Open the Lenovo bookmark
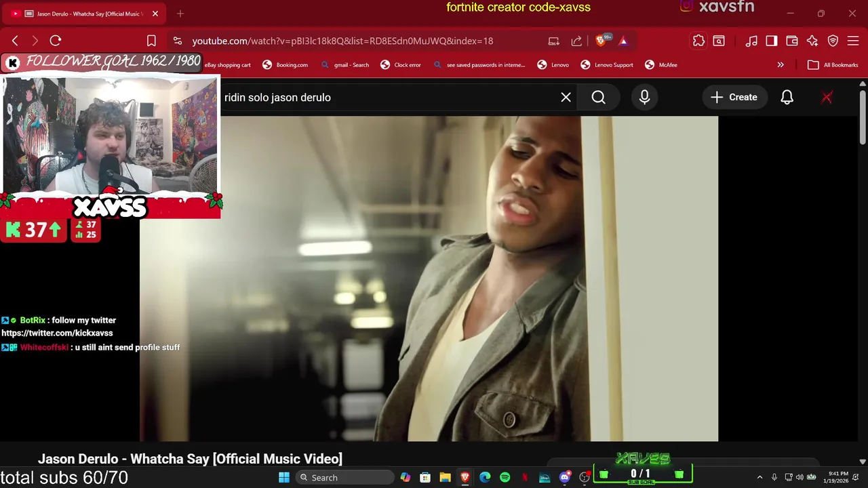This screenshot has height=488, width=868. pos(553,65)
